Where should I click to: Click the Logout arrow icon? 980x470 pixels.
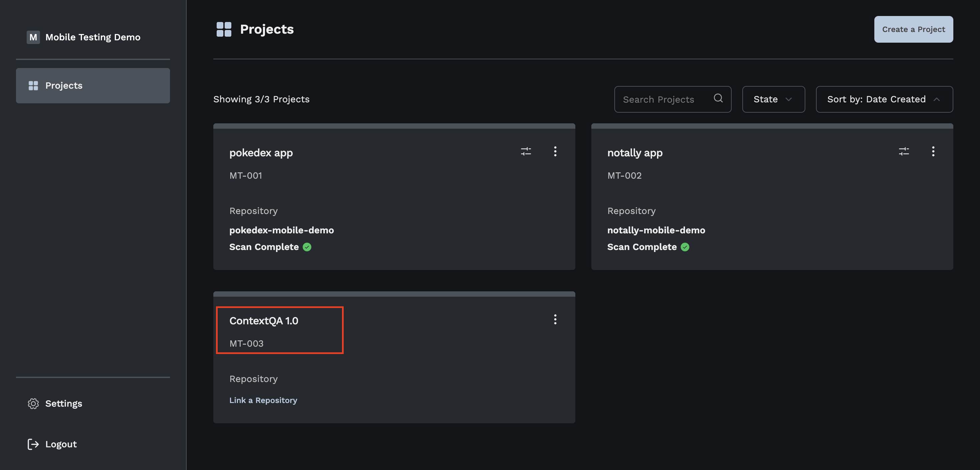(x=33, y=444)
